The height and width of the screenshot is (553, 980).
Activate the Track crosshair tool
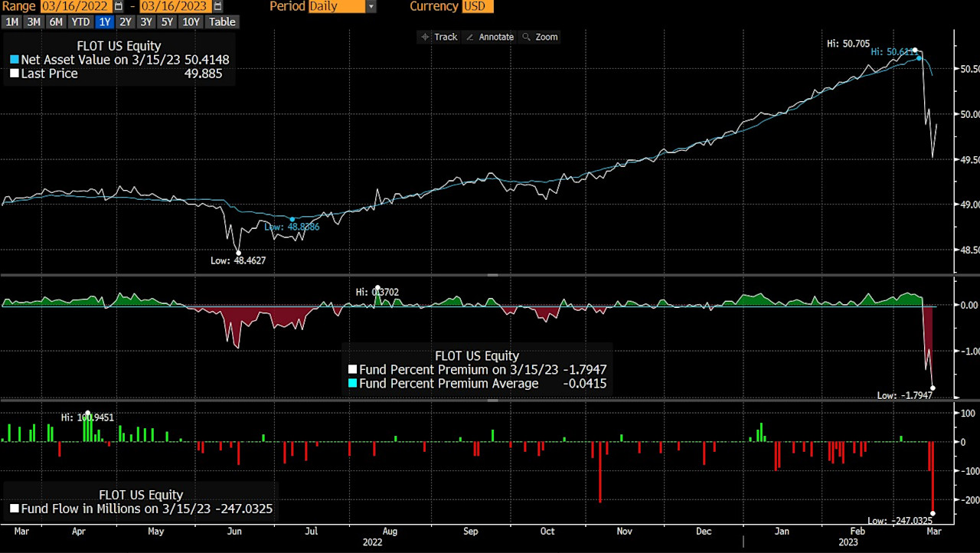point(439,37)
